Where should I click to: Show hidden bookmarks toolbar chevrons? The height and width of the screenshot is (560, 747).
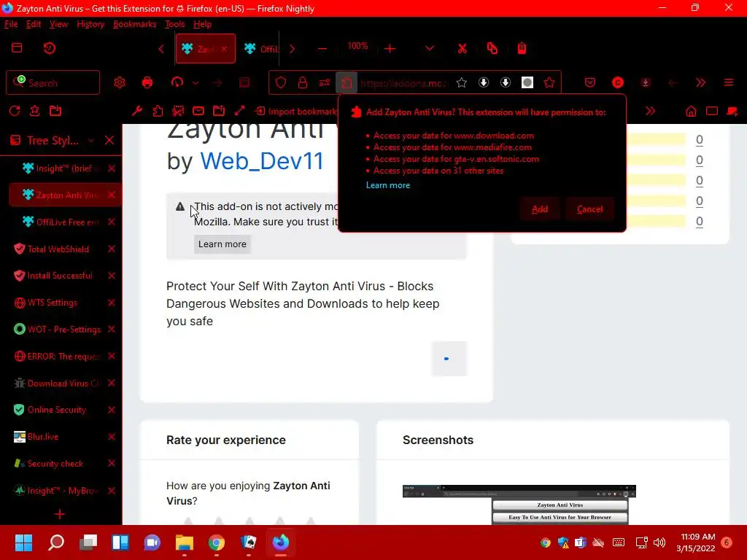click(650, 112)
